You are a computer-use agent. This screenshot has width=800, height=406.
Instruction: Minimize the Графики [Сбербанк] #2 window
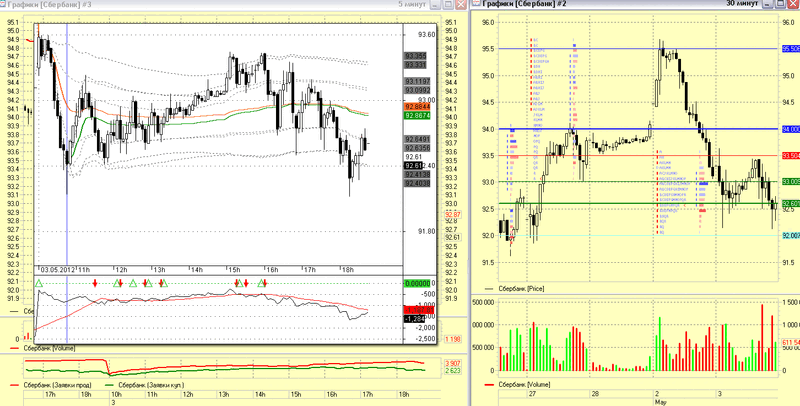tap(768, 4)
